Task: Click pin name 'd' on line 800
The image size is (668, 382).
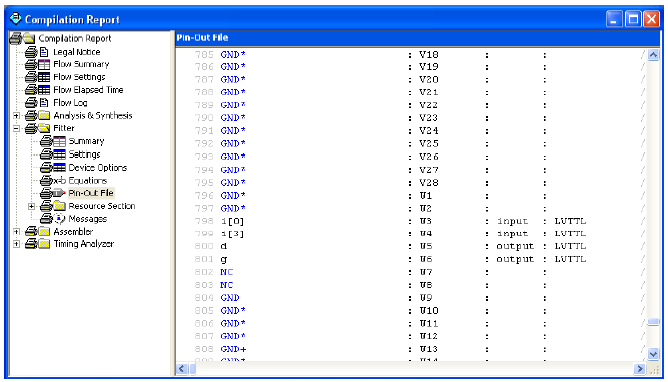Action: (224, 246)
